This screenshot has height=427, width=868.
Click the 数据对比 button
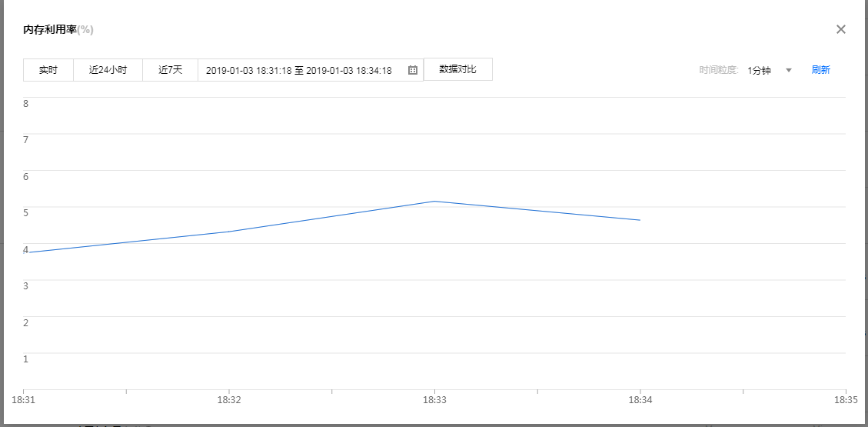(457, 69)
